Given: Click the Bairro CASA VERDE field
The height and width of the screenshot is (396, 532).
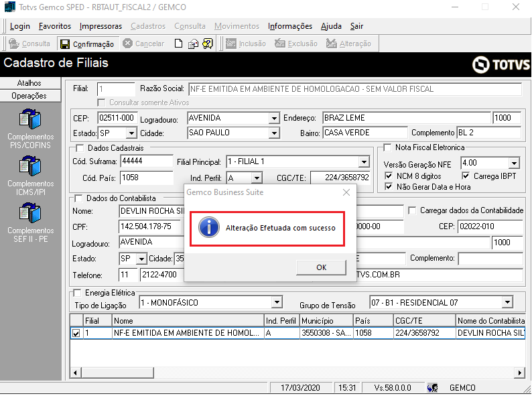Looking at the screenshot, I should point(364,133).
